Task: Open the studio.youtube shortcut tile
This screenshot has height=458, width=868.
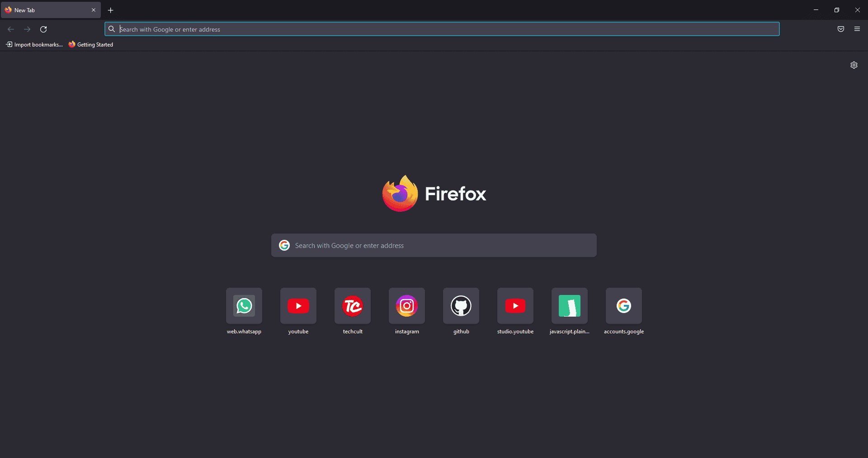Action: click(515, 306)
